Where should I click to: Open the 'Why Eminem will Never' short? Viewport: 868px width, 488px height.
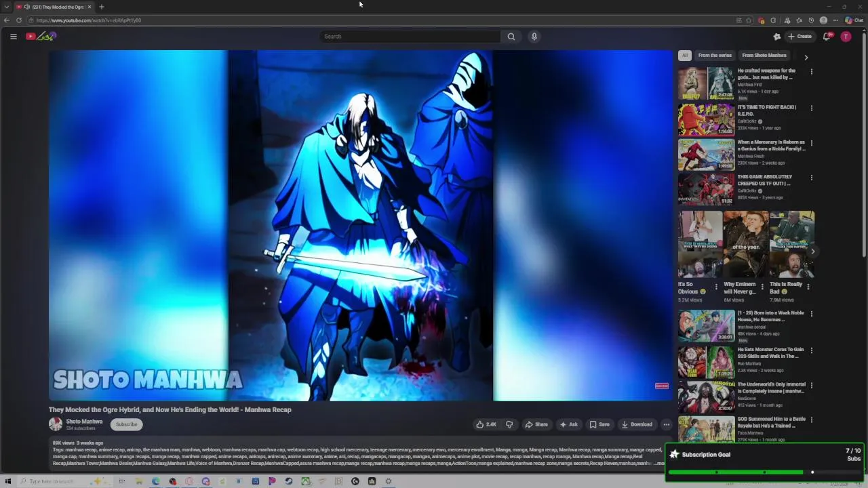click(x=745, y=244)
